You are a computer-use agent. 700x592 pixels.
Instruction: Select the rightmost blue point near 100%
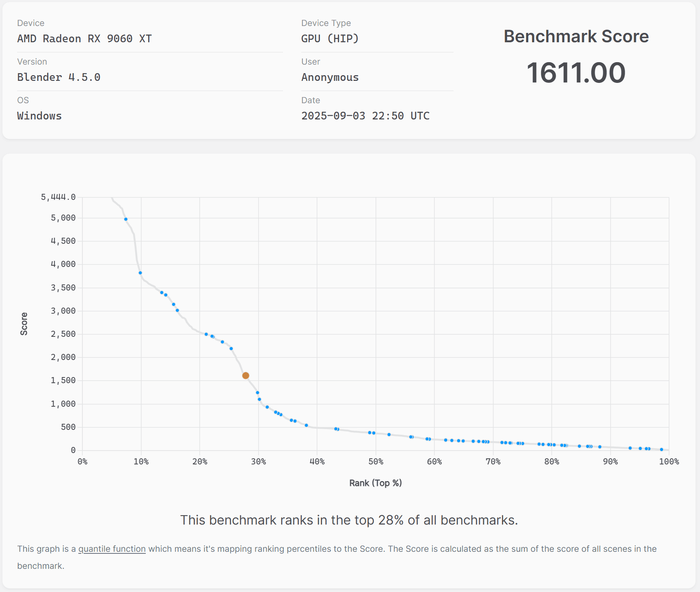pos(661,449)
